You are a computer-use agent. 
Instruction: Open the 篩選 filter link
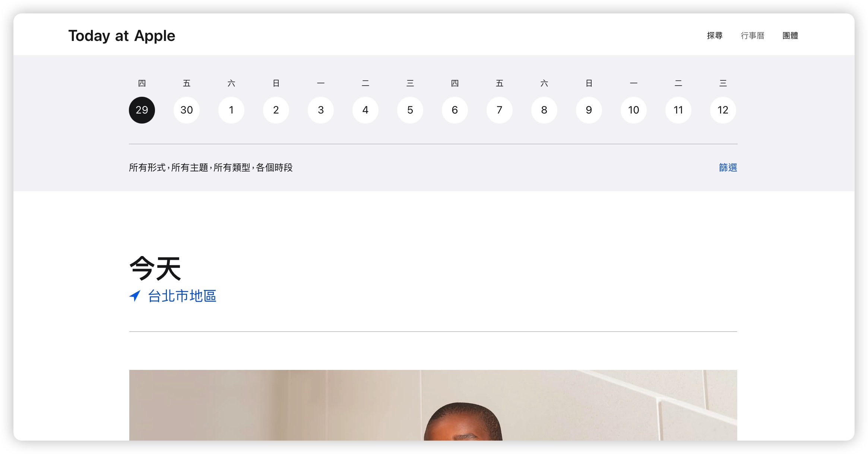coord(728,167)
